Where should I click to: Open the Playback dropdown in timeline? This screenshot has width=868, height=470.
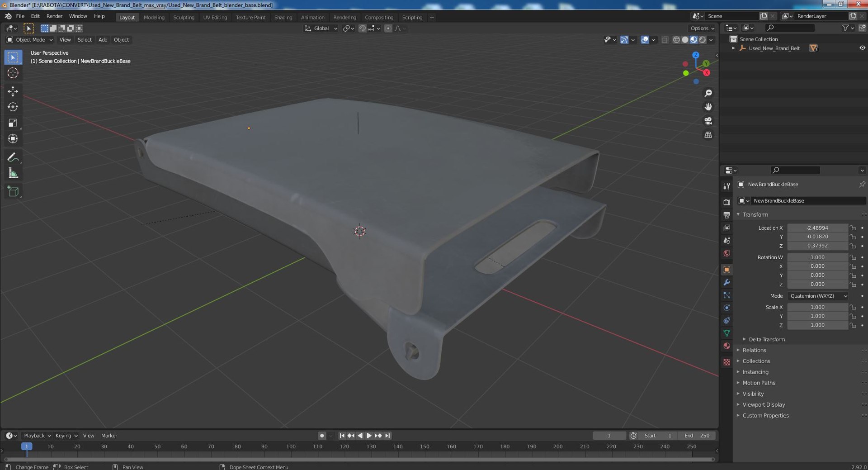[x=37, y=436]
